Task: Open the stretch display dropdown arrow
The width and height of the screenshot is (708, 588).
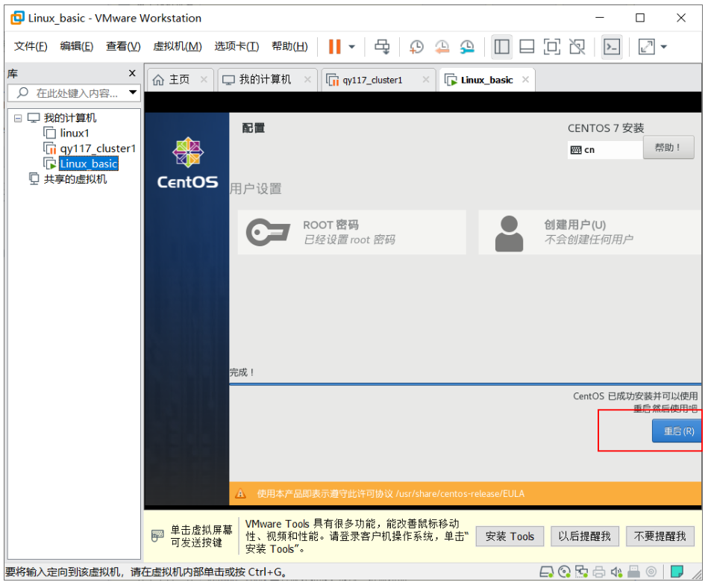Action: click(664, 46)
